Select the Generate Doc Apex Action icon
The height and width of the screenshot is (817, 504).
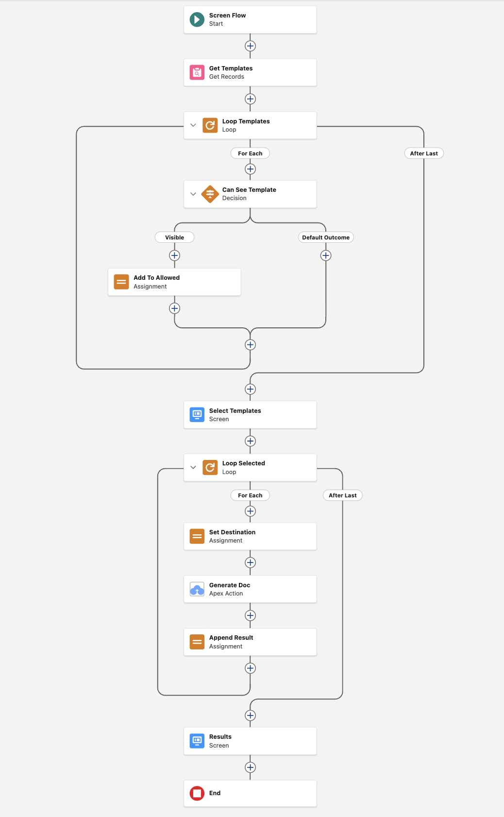pyautogui.click(x=197, y=589)
